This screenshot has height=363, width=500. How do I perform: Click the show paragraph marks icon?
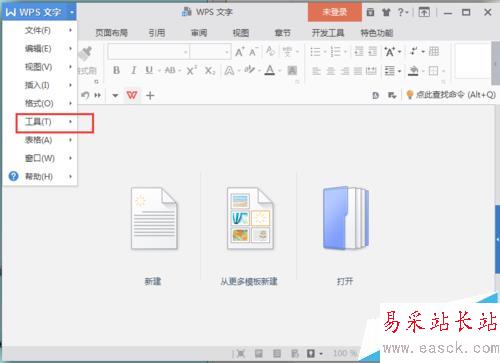pos(414,51)
